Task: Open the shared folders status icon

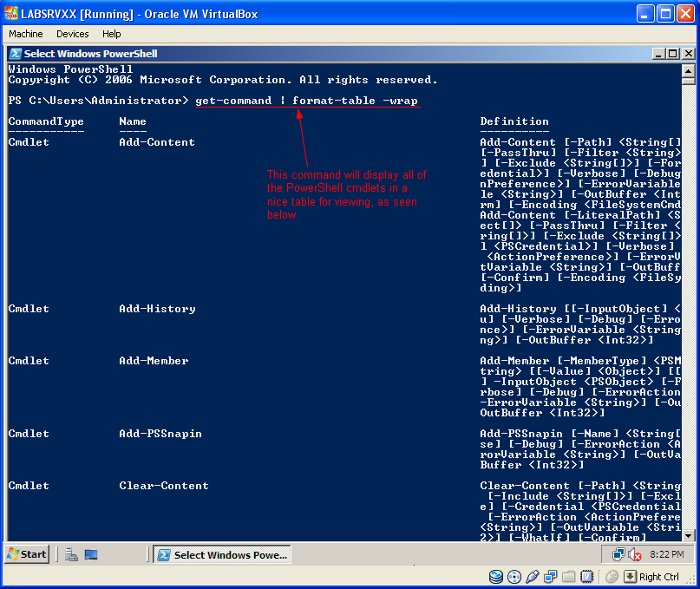Action: coord(568,577)
